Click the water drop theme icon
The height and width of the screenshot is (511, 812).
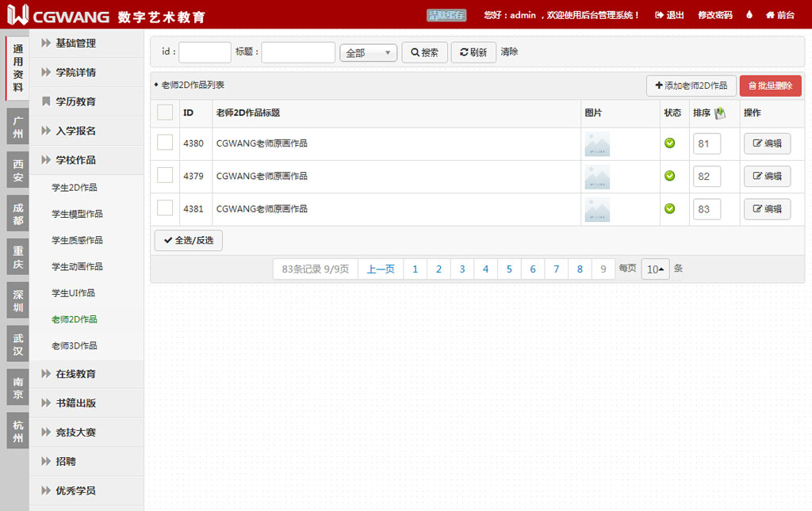click(x=749, y=14)
